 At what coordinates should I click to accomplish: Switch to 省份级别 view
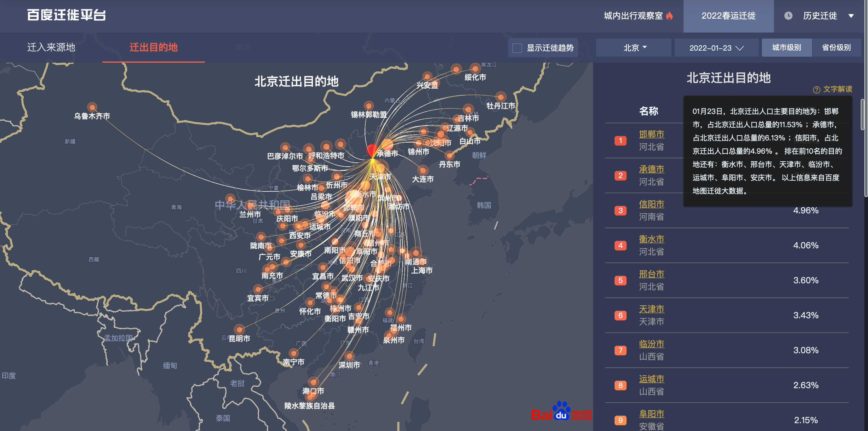[x=836, y=48]
